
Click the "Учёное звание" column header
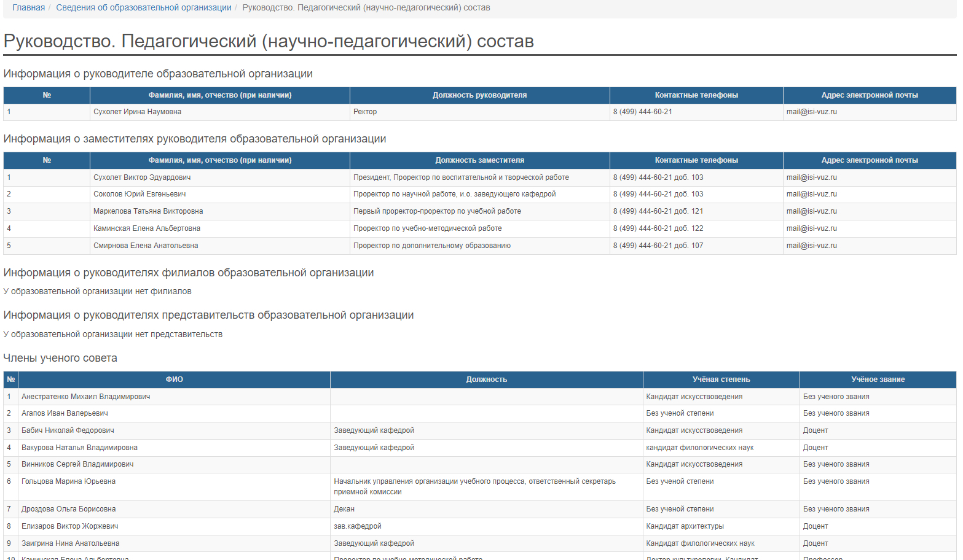(878, 379)
